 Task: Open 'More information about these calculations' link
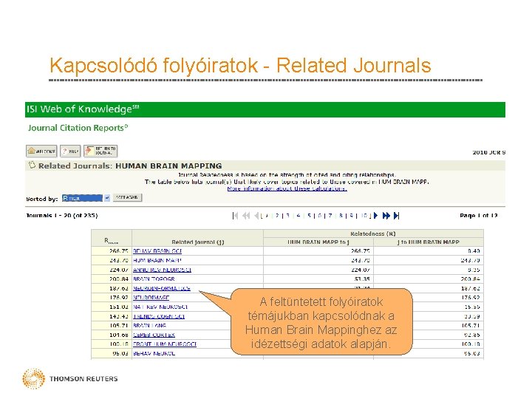(x=287, y=188)
